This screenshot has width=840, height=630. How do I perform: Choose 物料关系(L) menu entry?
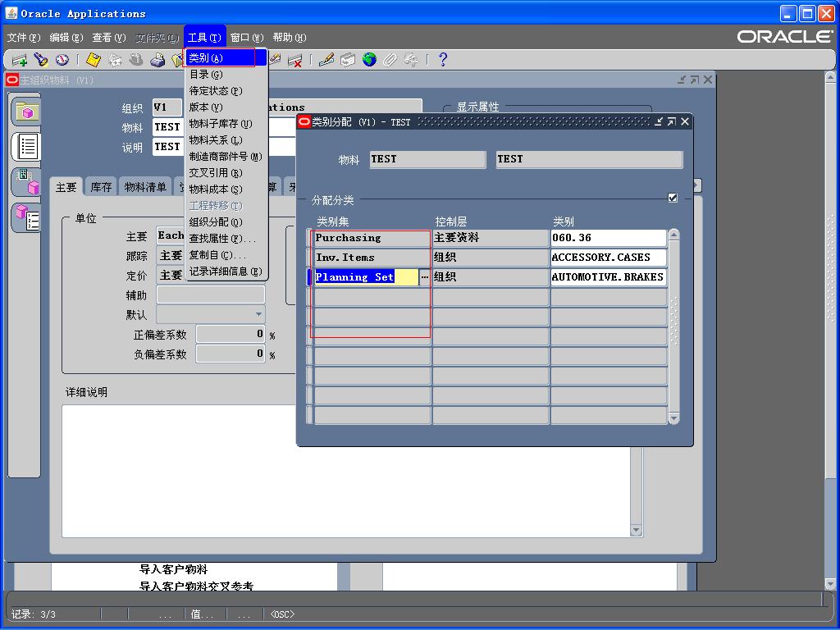pos(226,140)
